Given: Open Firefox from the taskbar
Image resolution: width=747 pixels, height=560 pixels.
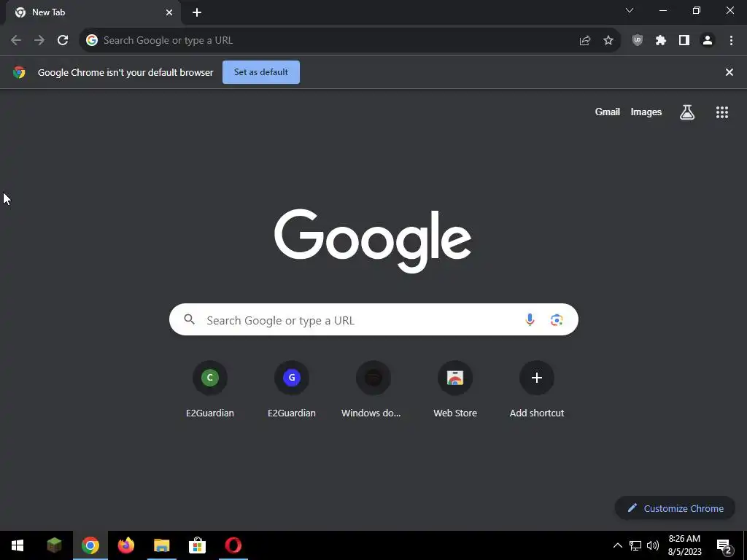Looking at the screenshot, I should coord(126,545).
